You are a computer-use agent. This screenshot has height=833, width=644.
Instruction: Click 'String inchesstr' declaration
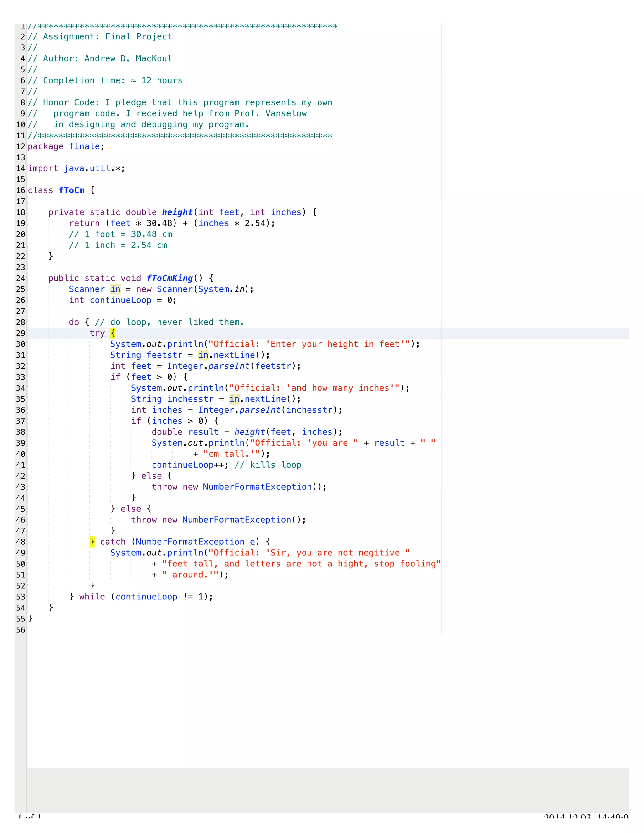point(172,399)
